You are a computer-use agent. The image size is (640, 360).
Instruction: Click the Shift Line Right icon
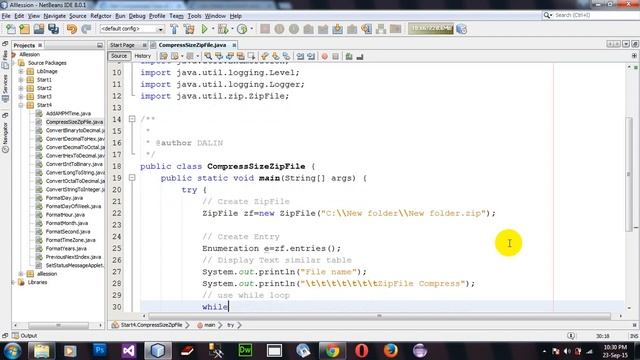311,56
